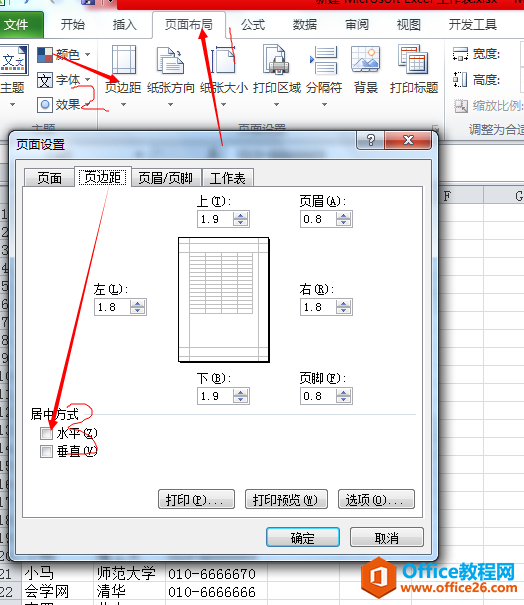Expand the 打印区域 dropdown arrow
Image resolution: width=524 pixels, height=605 pixels.
pos(276,105)
